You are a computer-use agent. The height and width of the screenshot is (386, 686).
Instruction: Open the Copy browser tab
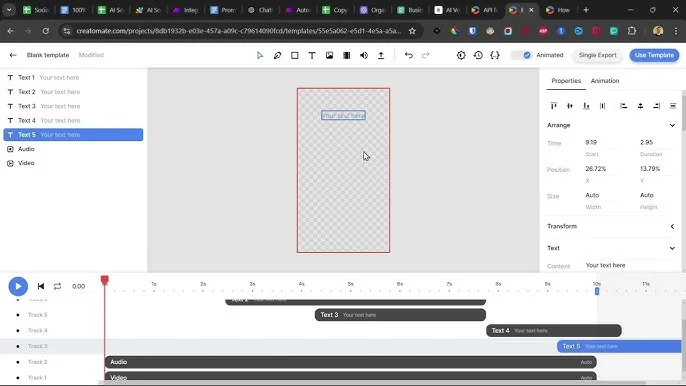pyautogui.click(x=336, y=10)
